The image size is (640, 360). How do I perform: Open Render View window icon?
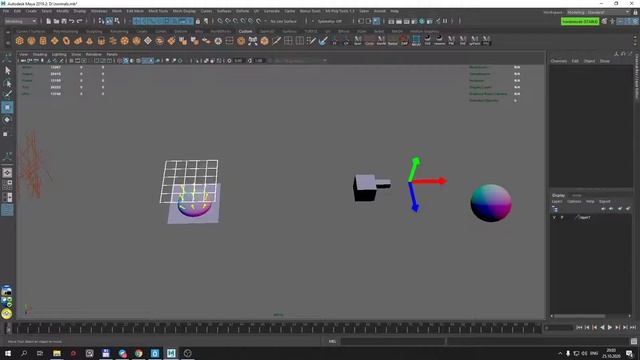coord(391,21)
